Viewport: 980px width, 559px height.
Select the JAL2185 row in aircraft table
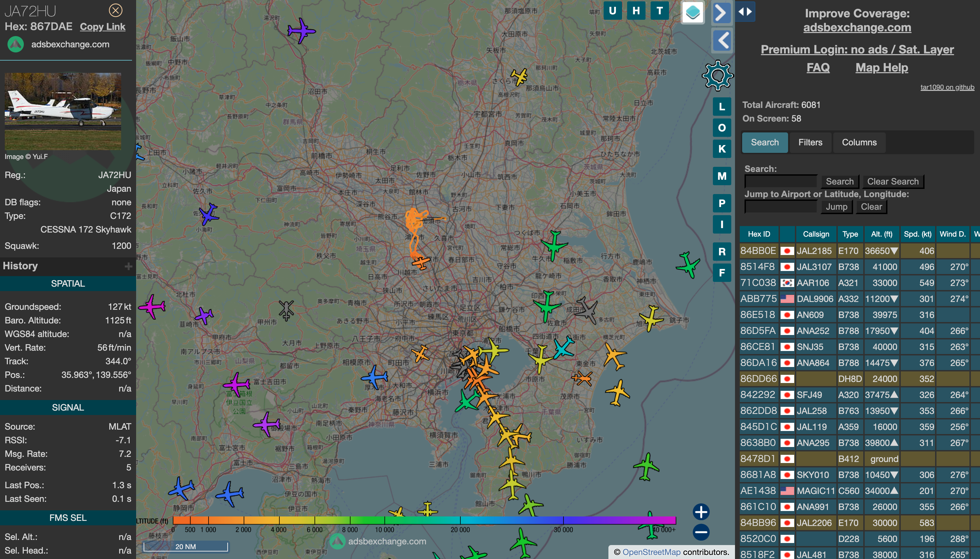(860, 251)
